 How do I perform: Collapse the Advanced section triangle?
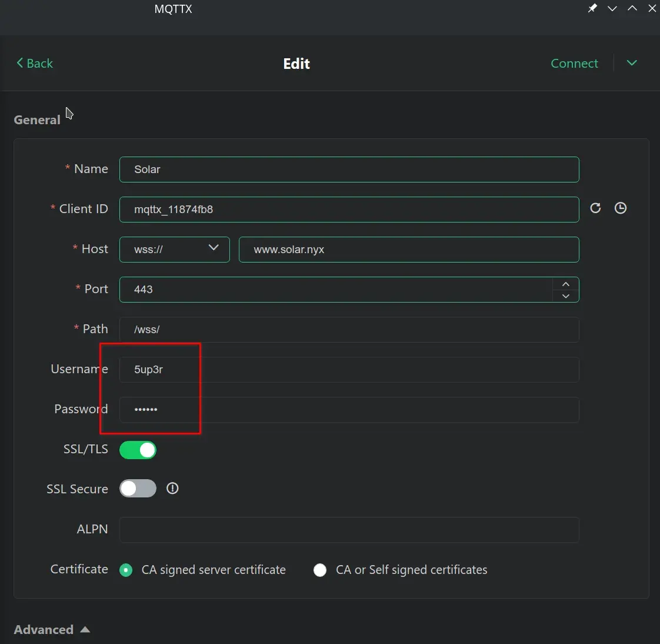pos(85,629)
